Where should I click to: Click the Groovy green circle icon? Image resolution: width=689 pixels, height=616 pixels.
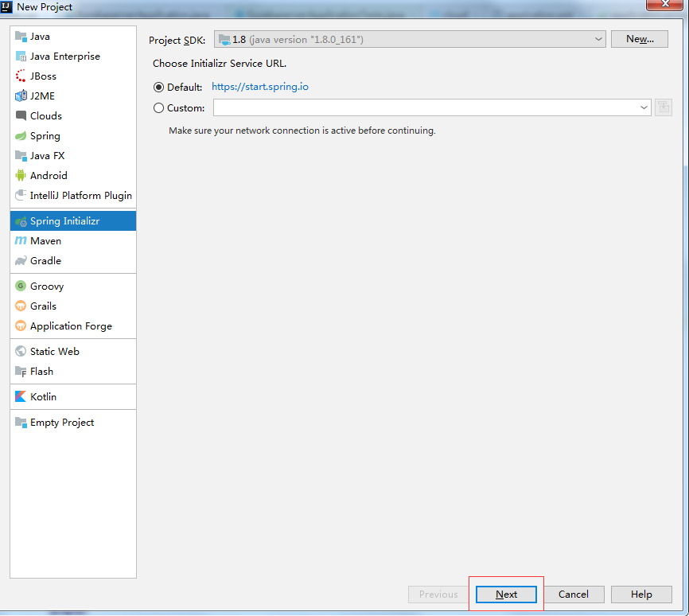(21, 287)
